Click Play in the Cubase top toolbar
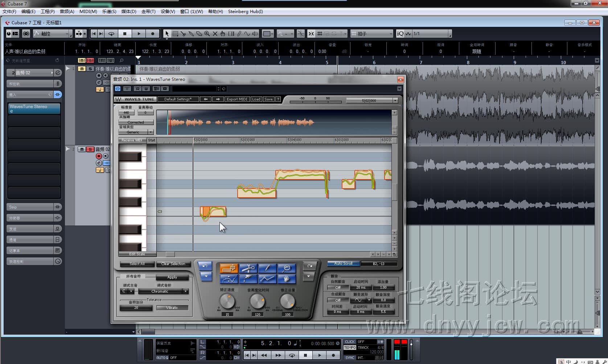608x364 pixels. coord(139,34)
